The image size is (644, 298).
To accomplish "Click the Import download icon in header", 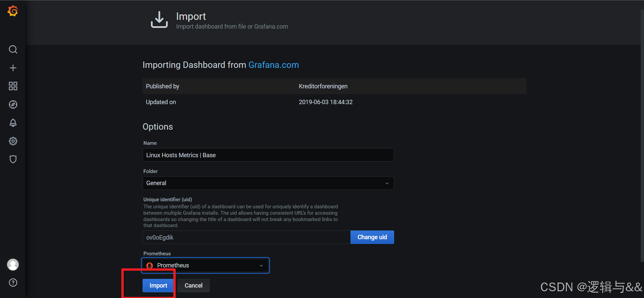I will pos(159,19).
